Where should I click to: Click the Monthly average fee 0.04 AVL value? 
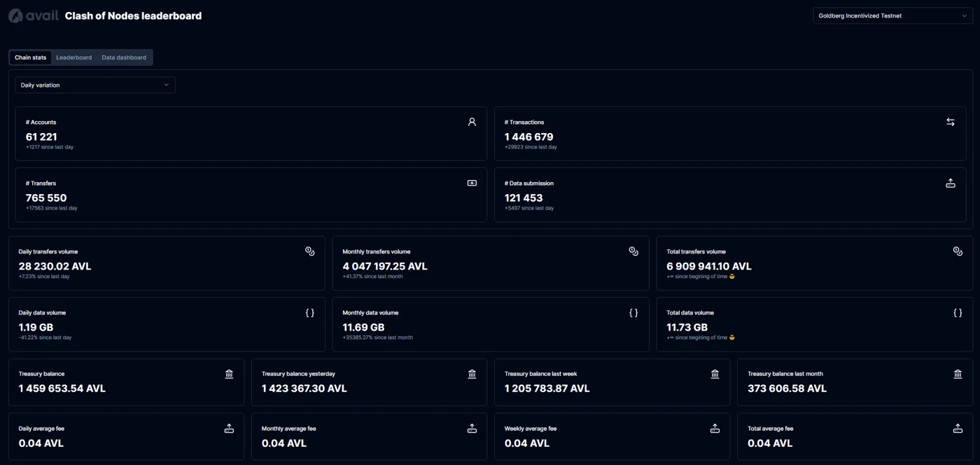click(x=284, y=443)
